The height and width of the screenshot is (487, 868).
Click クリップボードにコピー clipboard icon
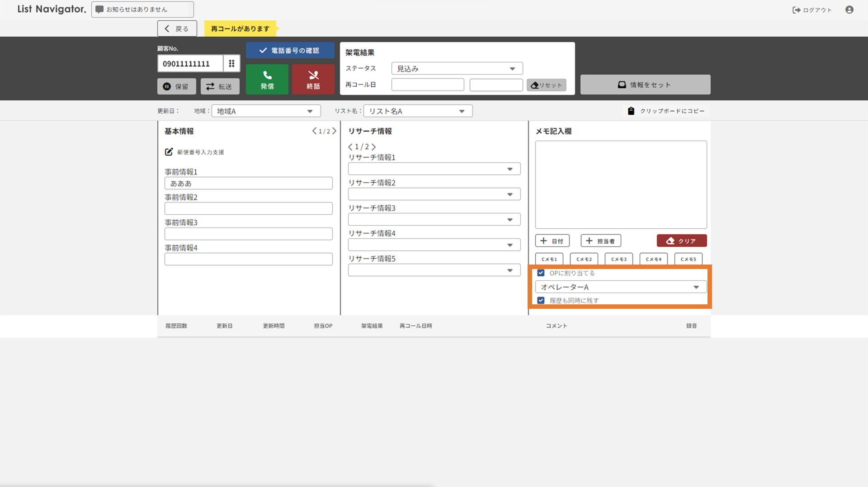point(631,111)
